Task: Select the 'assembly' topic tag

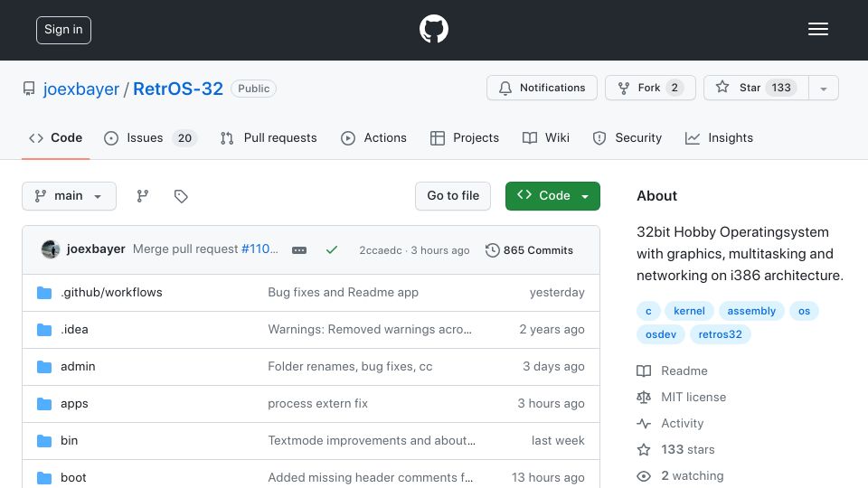Action: (751, 311)
